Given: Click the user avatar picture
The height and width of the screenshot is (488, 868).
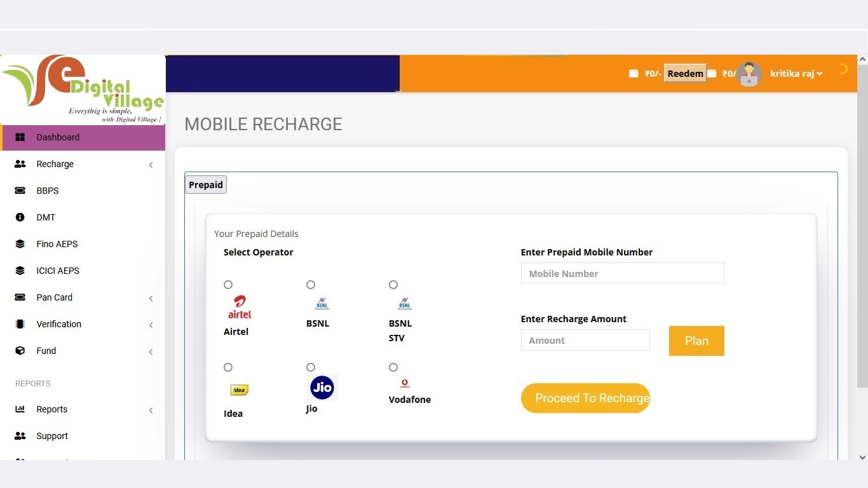Looking at the screenshot, I should 749,74.
